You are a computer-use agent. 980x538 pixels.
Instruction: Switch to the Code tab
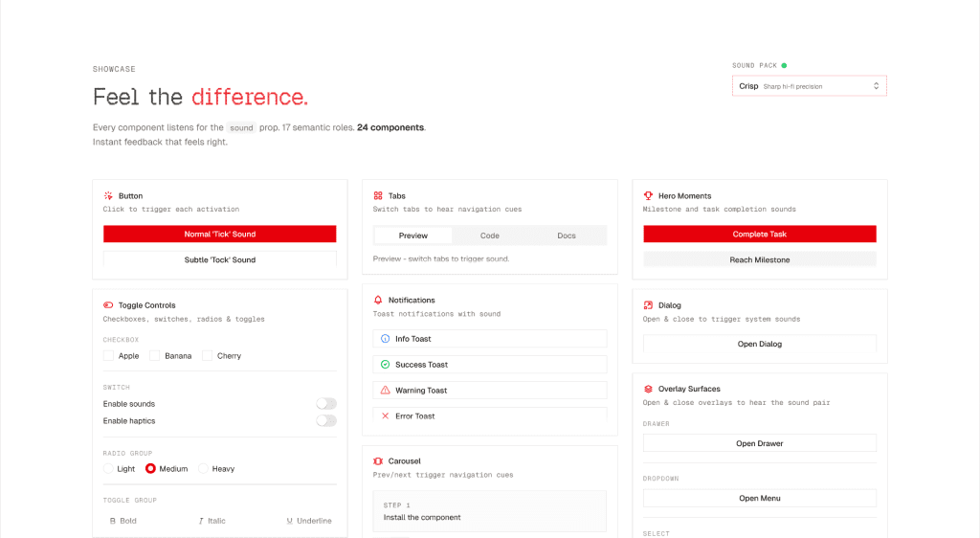tap(489, 235)
